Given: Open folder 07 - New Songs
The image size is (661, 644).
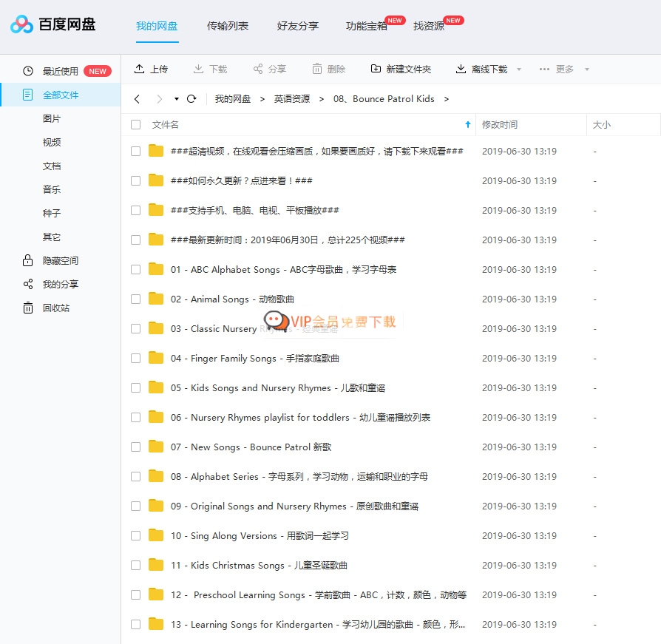Looking at the screenshot, I should tap(251, 447).
